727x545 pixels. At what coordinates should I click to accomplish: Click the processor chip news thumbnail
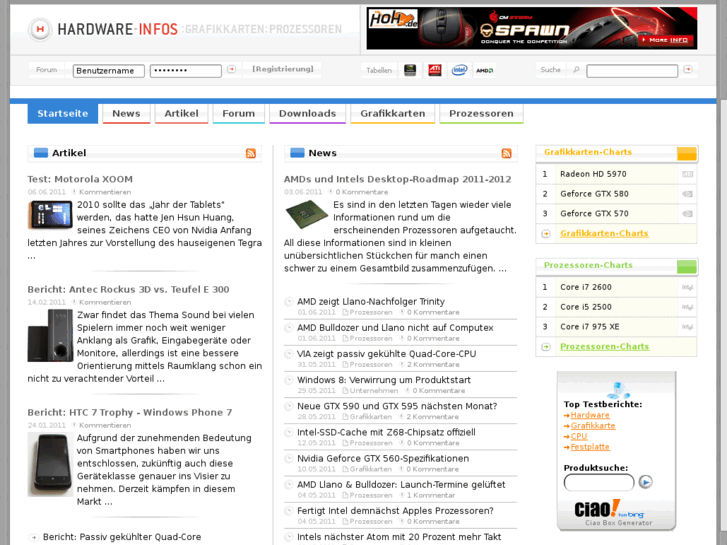(x=306, y=214)
